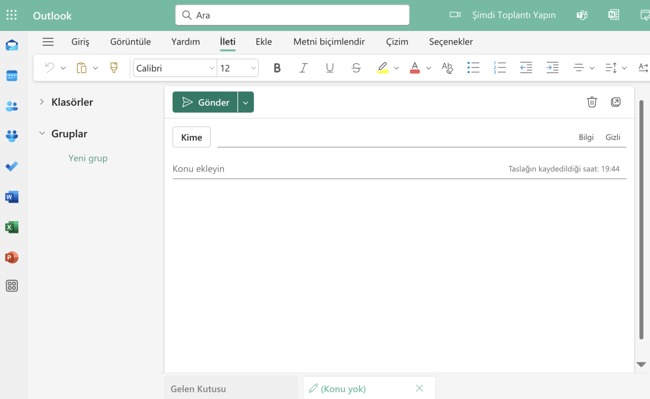Open Groups icon in the sidebar
This screenshot has width=650, height=399.
click(x=12, y=136)
